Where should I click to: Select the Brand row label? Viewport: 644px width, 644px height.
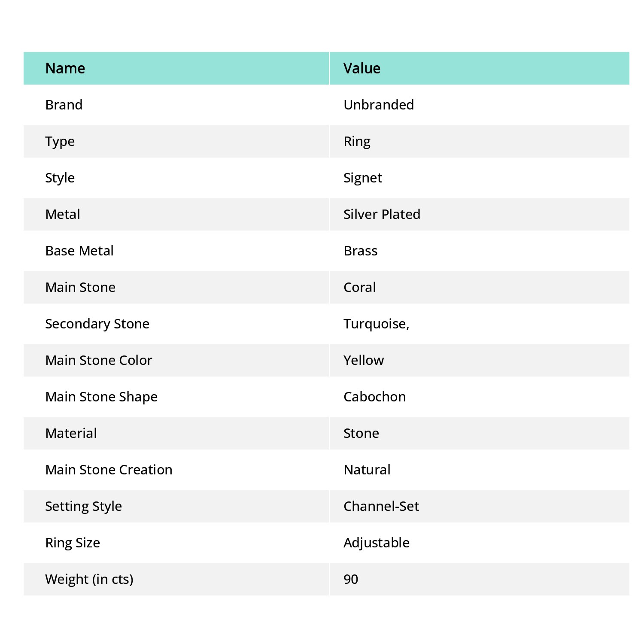64,105
